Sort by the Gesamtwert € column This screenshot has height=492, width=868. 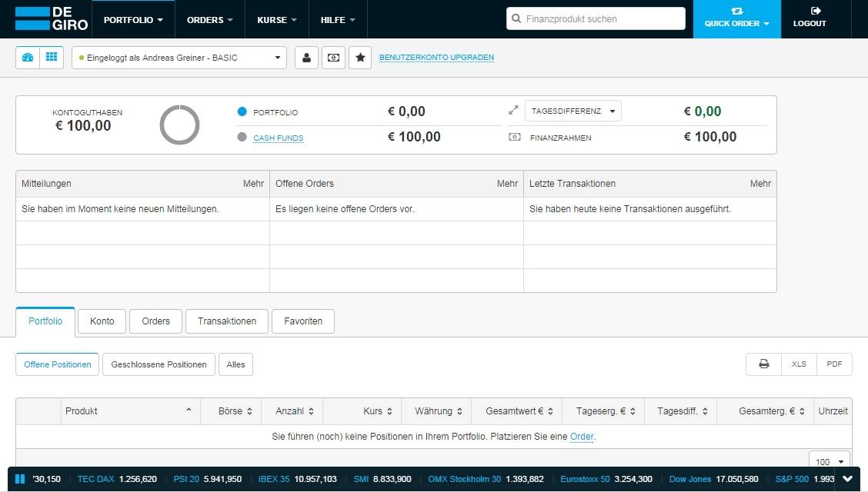click(x=516, y=411)
